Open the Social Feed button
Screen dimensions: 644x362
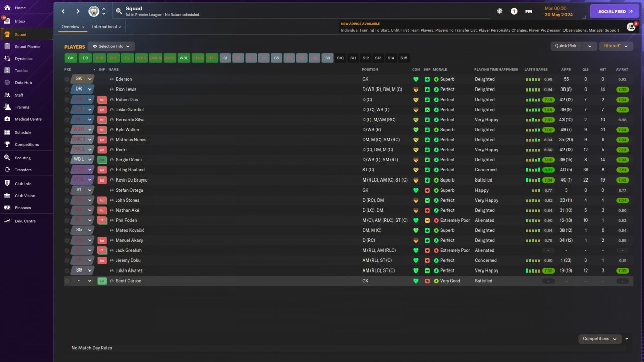tap(614, 11)
